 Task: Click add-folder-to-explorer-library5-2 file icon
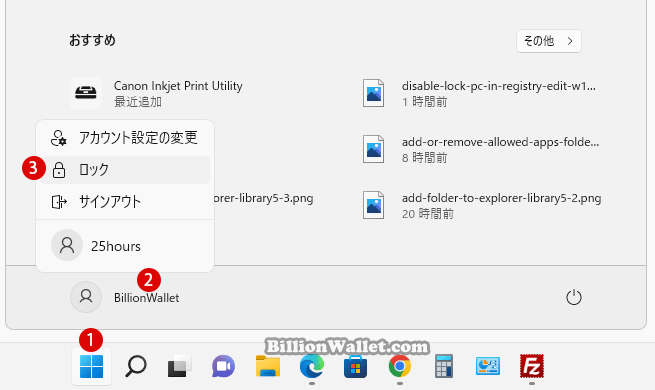373,205
